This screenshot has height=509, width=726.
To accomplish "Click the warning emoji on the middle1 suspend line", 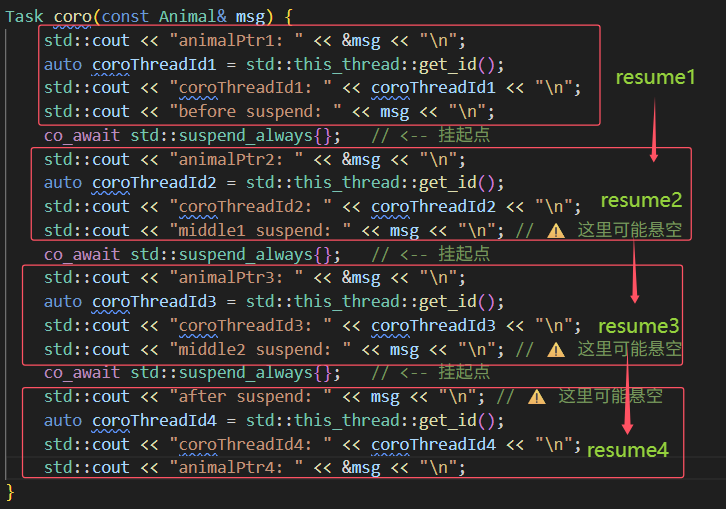I will [556, 231].
